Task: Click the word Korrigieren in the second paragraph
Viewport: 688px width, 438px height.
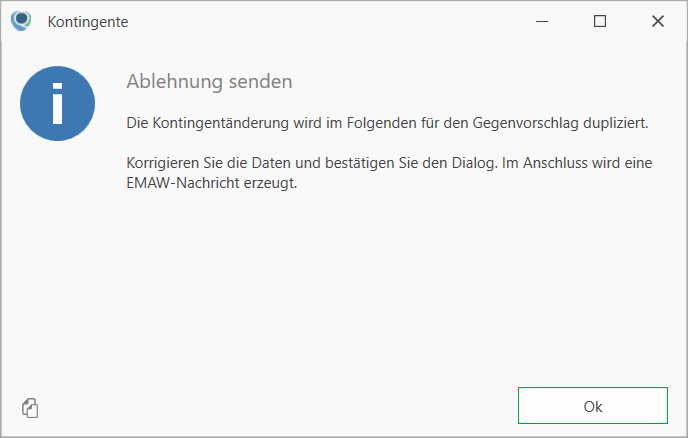Action: pyautogui.click(x=162, y=163)
